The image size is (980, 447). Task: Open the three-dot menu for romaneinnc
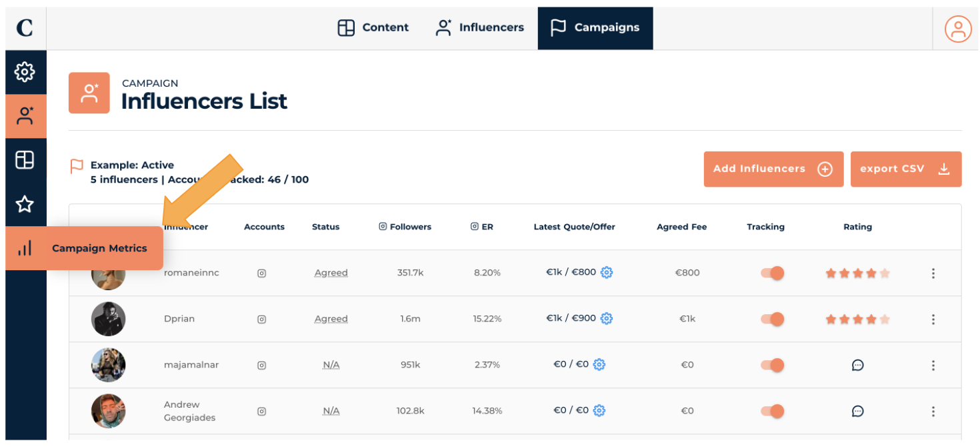click(x=933, y=273)
